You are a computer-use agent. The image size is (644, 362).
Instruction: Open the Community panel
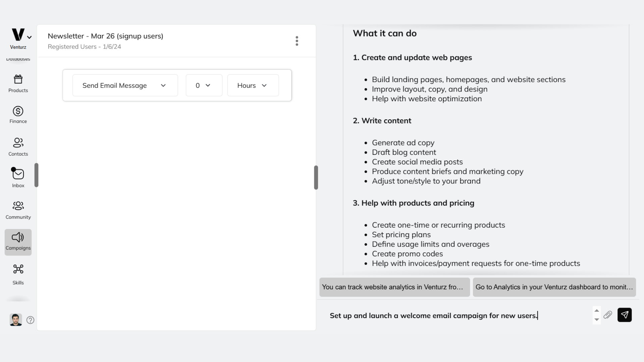(18, 209)
